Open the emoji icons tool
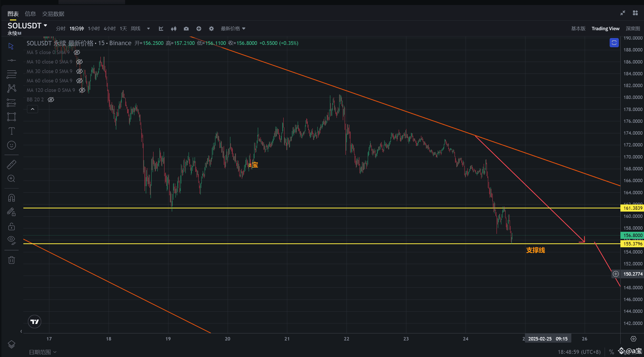644x357 pixels. click(11, 145)
